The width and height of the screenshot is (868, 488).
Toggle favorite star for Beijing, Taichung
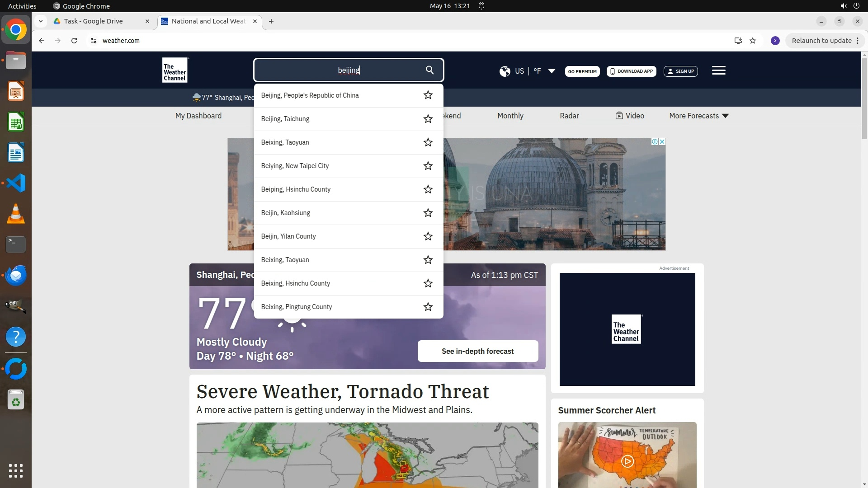(x=428, y=119)
